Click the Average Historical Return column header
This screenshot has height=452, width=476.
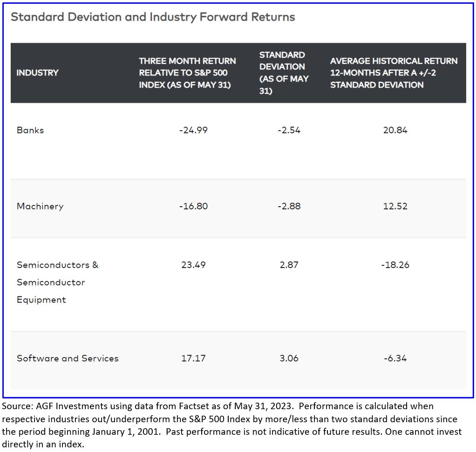click(x=394, y=73)
